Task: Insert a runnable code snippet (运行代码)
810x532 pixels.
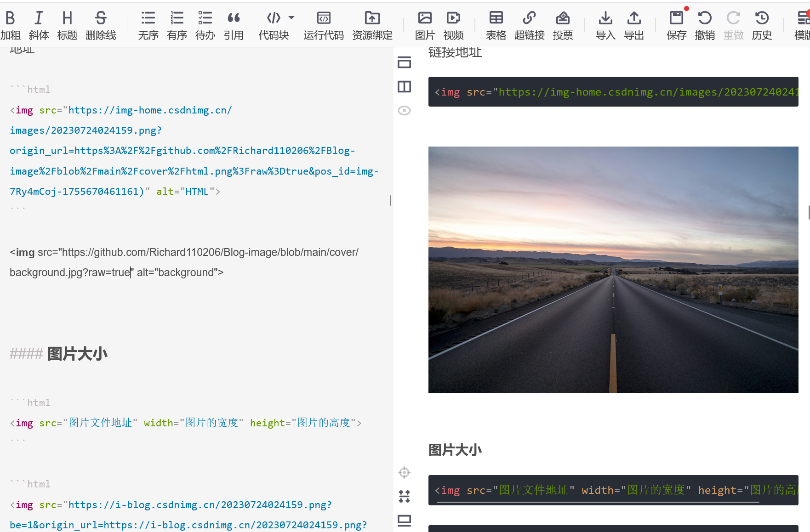Action: tap(324, 25)
